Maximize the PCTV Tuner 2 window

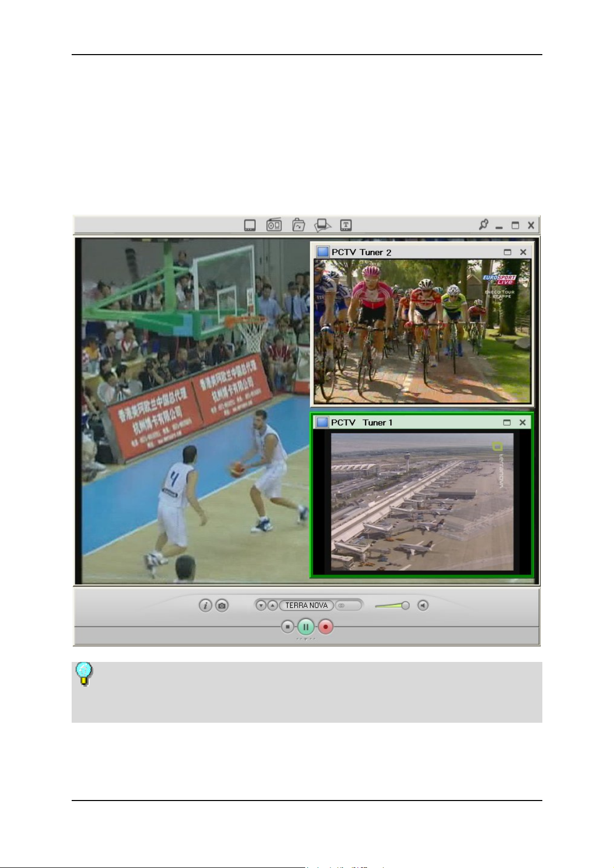coord(507,252)
